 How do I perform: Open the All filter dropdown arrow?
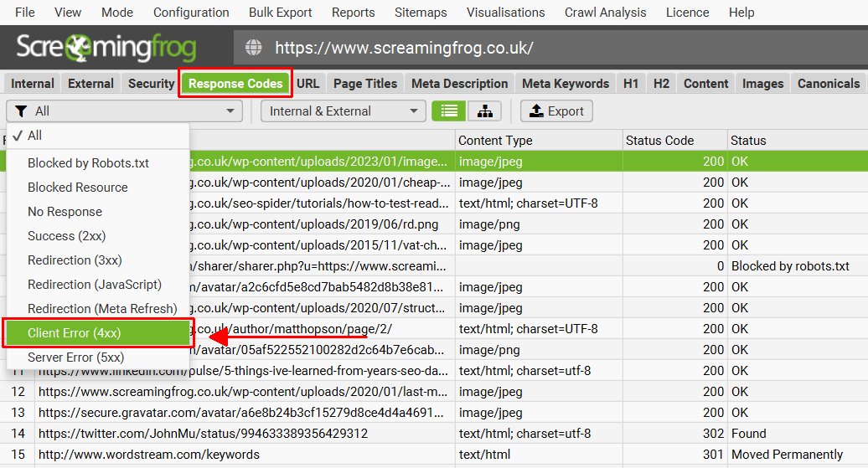[230, 111]
